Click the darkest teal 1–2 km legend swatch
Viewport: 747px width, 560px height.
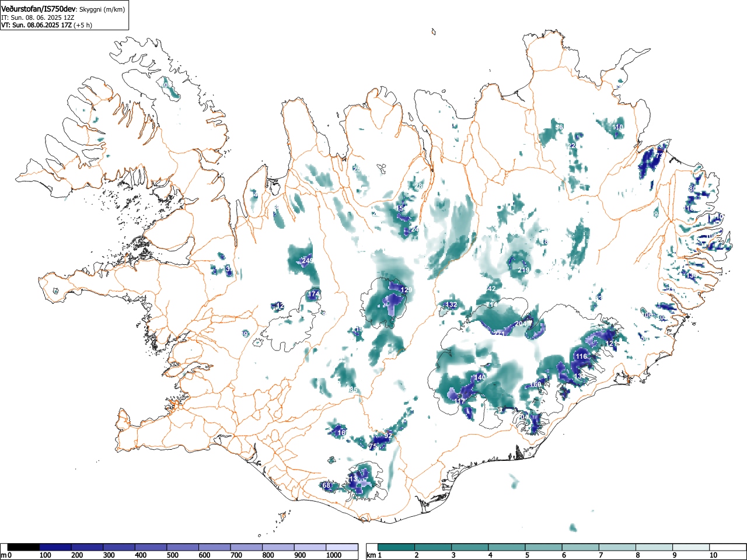coord(397,547)
